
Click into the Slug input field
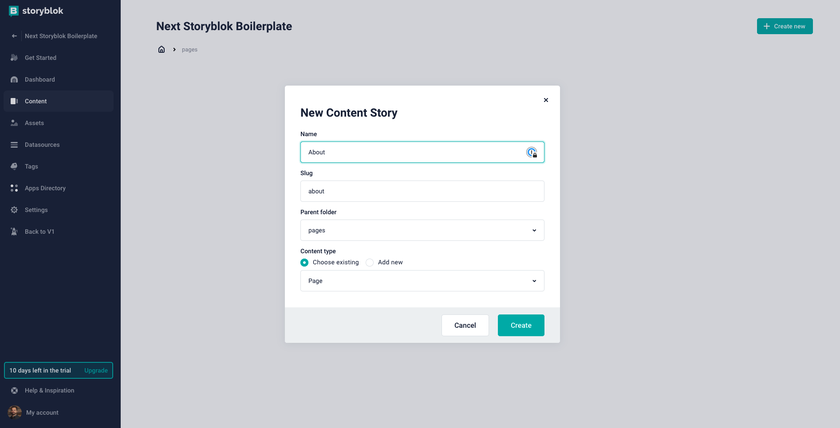(422, 191)
